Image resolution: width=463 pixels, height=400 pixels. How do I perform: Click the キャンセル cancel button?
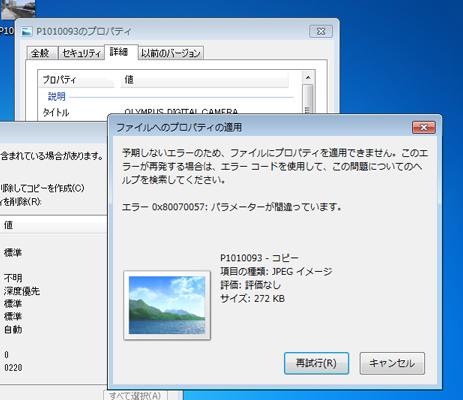point(392,363)
